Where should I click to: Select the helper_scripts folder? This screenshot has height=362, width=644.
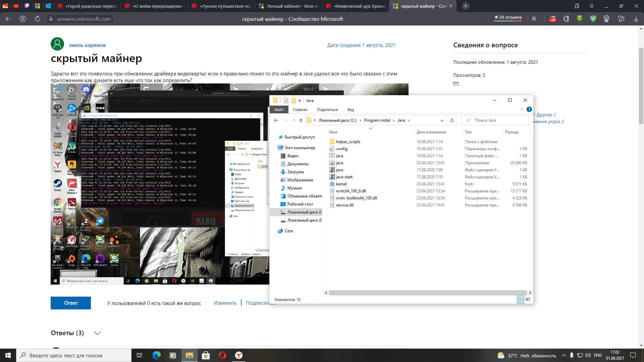click(x=348, y=142)
